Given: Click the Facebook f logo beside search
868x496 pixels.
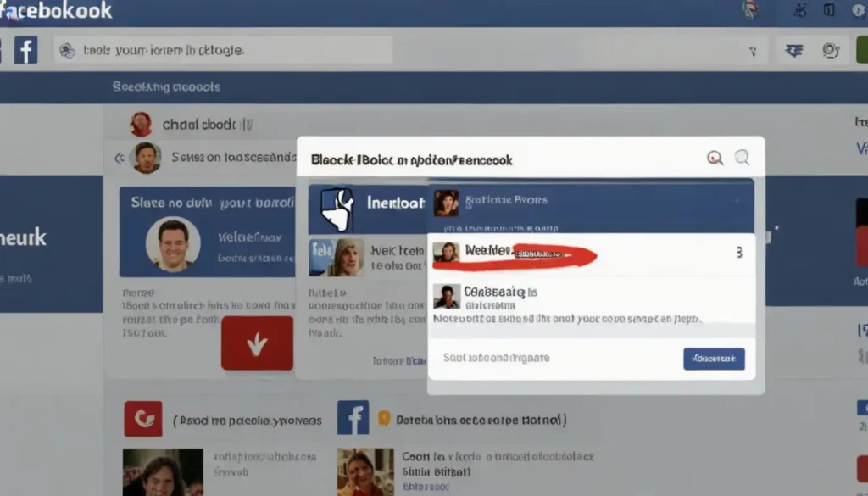Looking at the screenshot, I should click(x=25, y=50).
